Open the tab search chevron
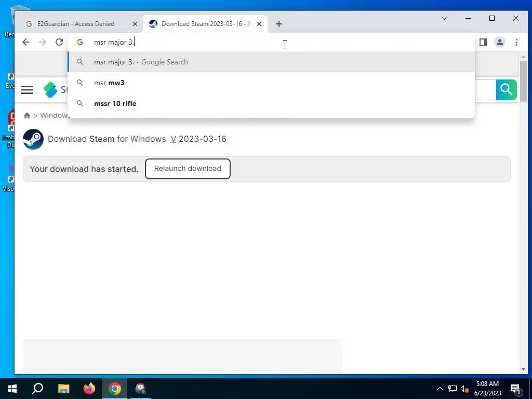Image resolution: width=532 pixels, height=399 pixels. (444, 18)
